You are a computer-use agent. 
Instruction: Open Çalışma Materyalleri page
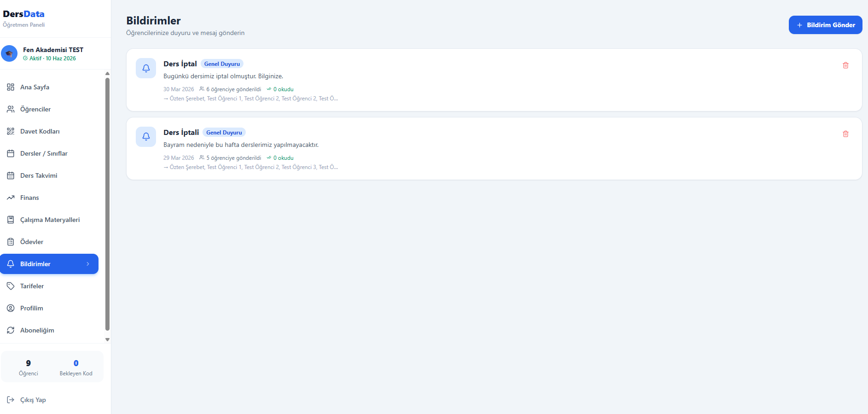click(x=50, y=220)
